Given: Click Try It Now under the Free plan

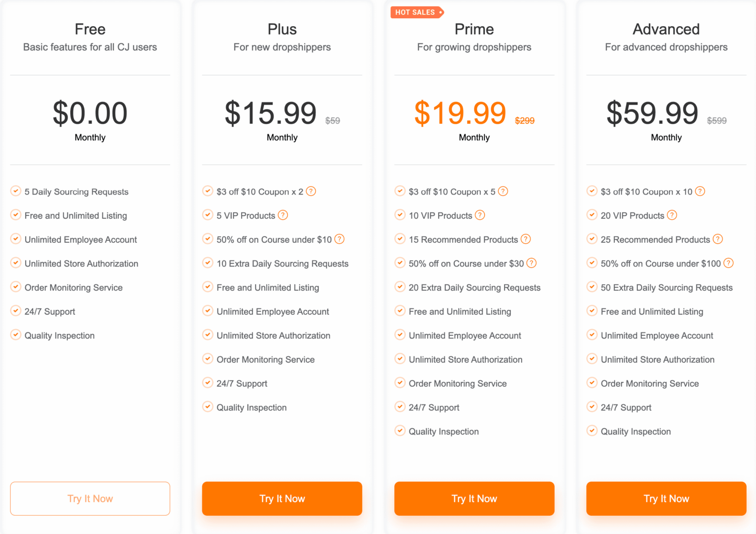Looking at the screenshot, I should [x=90, y=499].
